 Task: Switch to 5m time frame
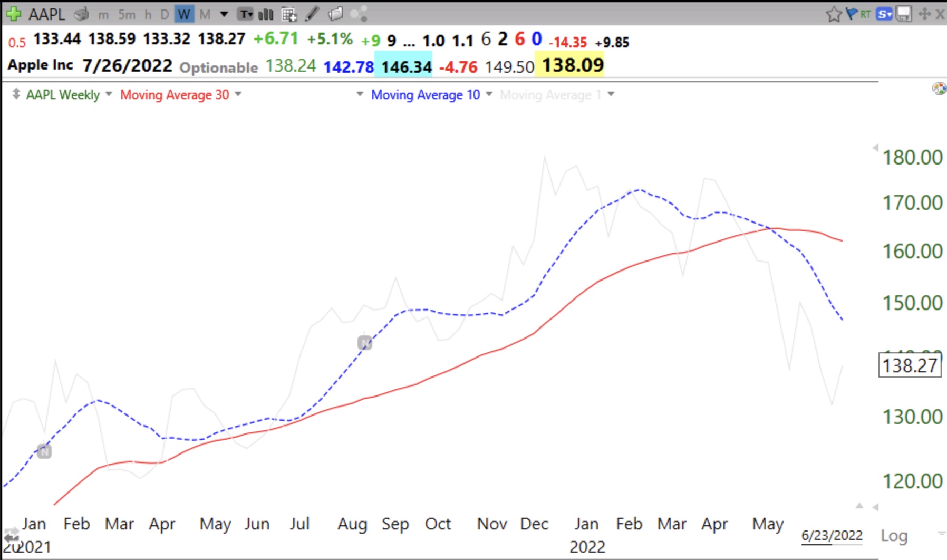coord(127,14)
